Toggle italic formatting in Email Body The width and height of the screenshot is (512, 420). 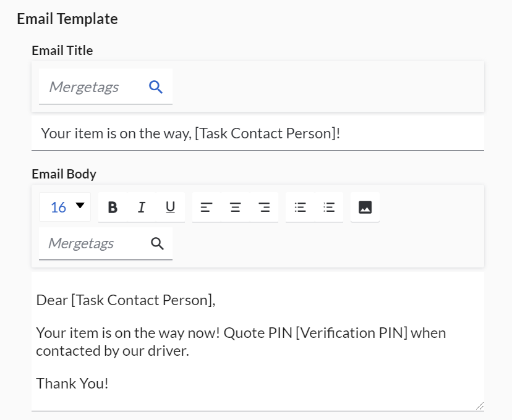141,208
